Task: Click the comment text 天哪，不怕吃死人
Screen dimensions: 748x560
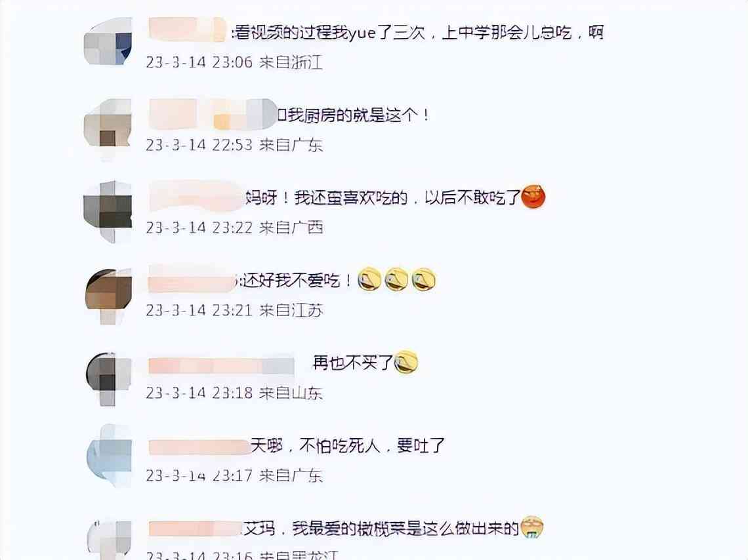Action: (316, 446)
